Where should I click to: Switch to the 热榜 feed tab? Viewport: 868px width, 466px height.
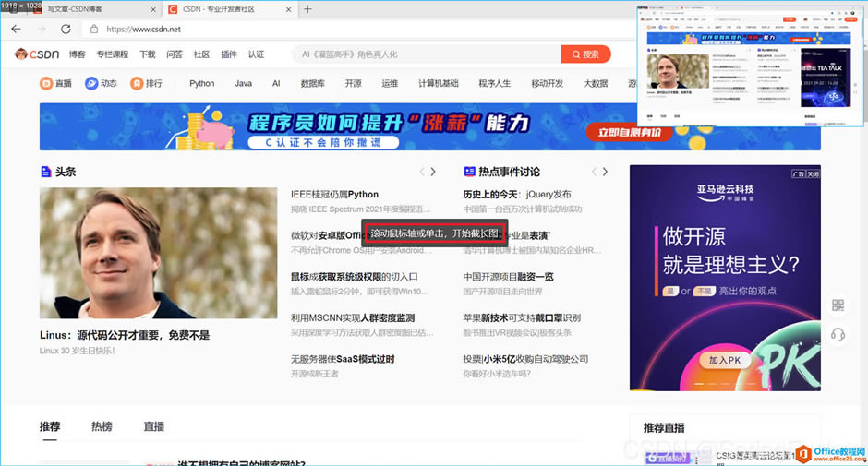[x=102, y=426]
